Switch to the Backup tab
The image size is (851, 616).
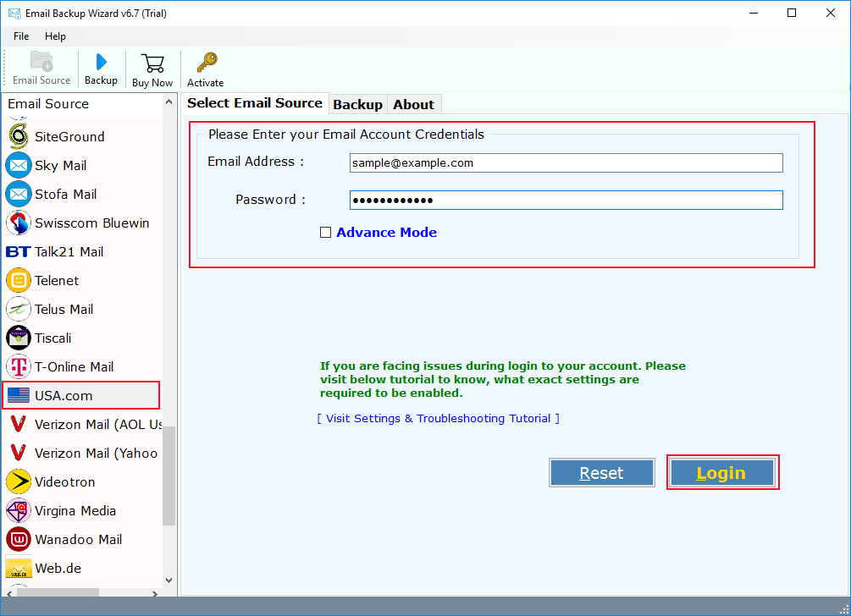pyautogui.click(x=357, y=105)
